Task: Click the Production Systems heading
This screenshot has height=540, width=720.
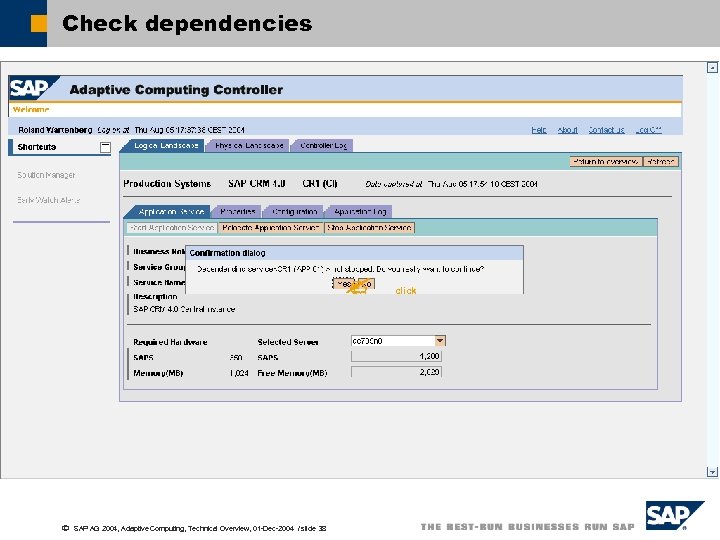Action: coord(167,184)
